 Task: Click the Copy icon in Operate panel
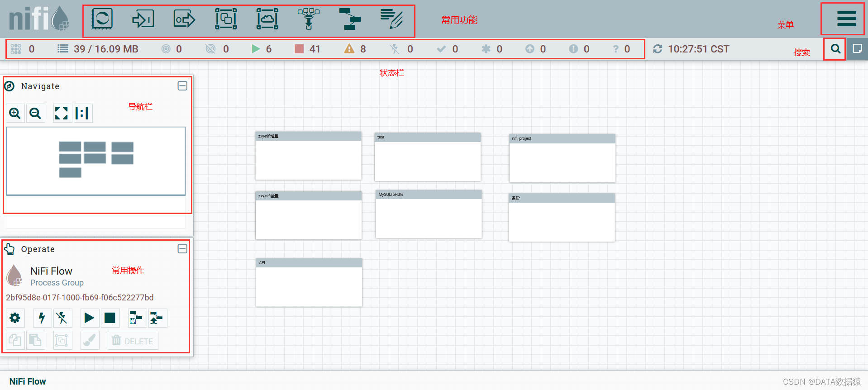tap(15, 340)
